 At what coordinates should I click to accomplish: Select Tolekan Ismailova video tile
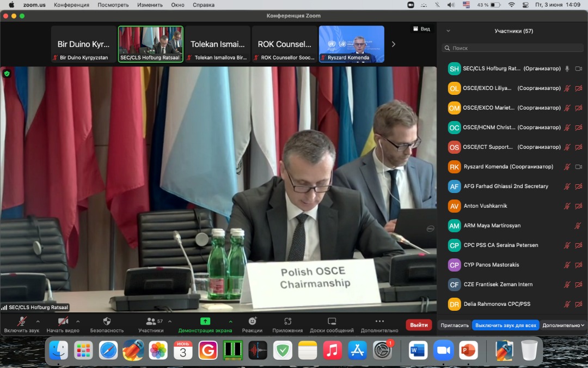point(217,44)
